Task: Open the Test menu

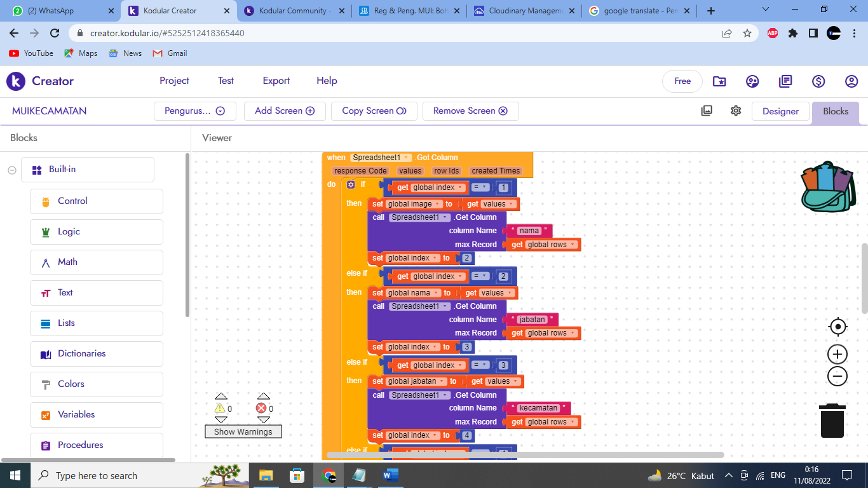Action: click(x=226, y=81)
